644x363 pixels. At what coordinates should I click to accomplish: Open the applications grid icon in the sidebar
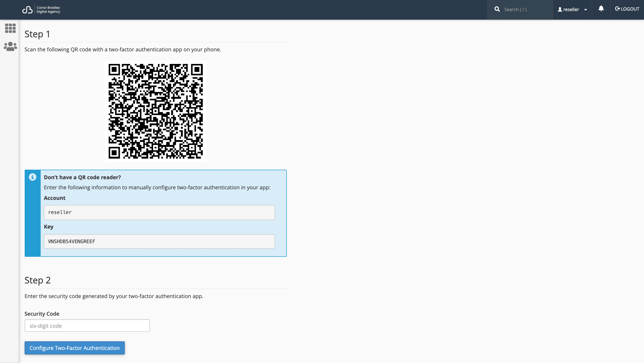point(10,28)
